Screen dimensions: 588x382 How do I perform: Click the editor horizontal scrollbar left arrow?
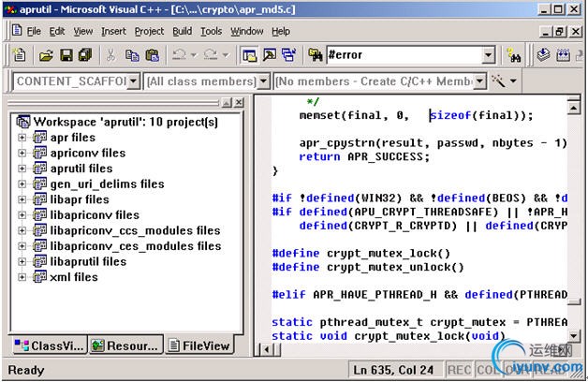[267, 350]
